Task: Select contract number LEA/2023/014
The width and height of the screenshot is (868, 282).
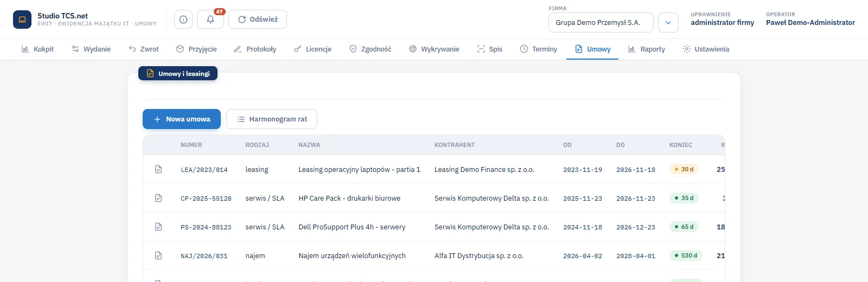Action: (204, 170)
